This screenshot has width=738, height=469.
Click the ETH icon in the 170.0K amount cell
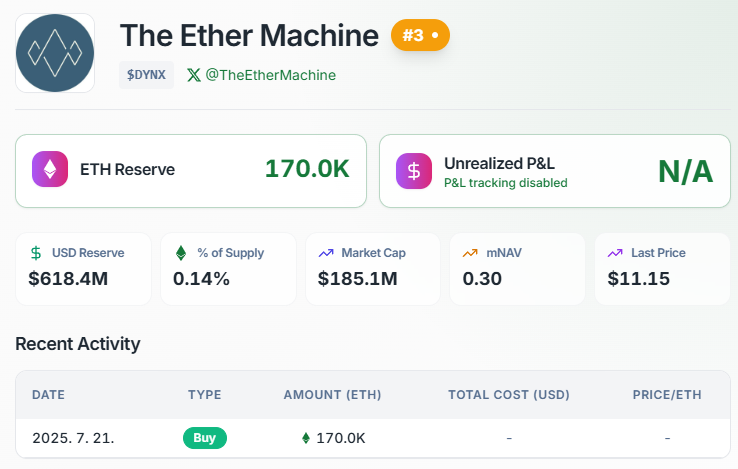tap(306, 438)
